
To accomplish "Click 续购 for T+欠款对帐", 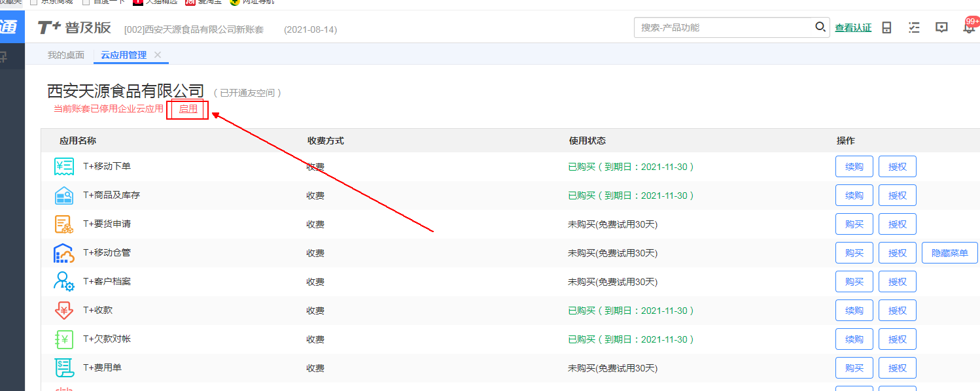I will (854, 339).
